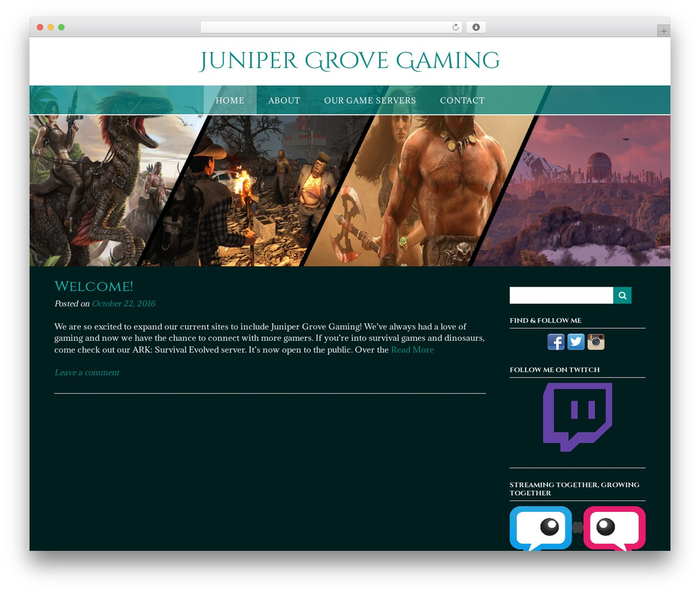Add a new browser tab
The height and width of the screenshot is (593, 700).
click(x=663, y=31)
